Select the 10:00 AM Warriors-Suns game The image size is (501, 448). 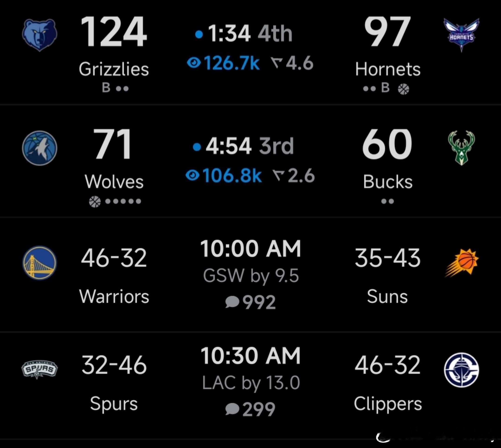(250, 275)
